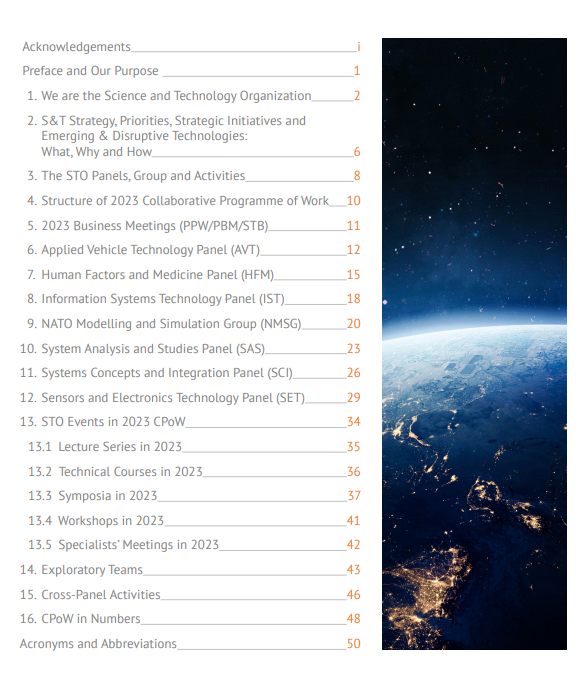The width and height of the screenshot is (586, 682).
Task: Go to Human Factors and Medicine Panel (HFM)
Action: (194, 274)
